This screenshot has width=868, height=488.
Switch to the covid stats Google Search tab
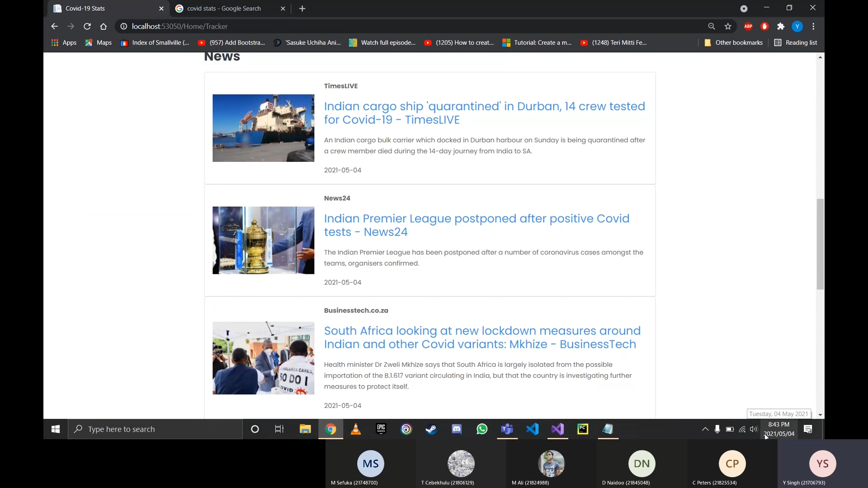click(x=224, y=9)
